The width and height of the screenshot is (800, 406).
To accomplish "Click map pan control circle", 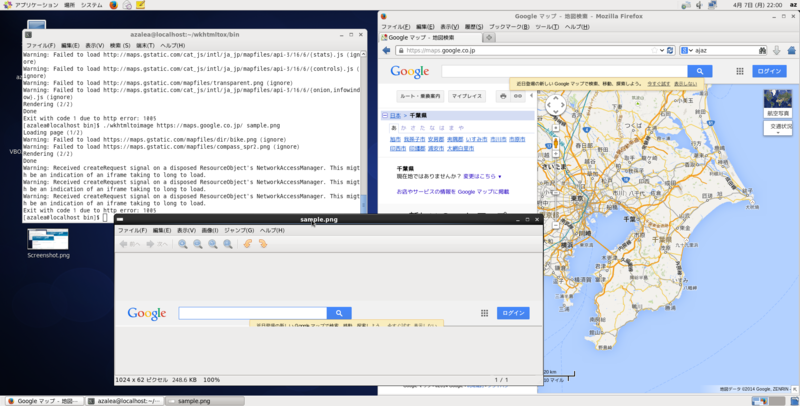I will pos(556,106).
